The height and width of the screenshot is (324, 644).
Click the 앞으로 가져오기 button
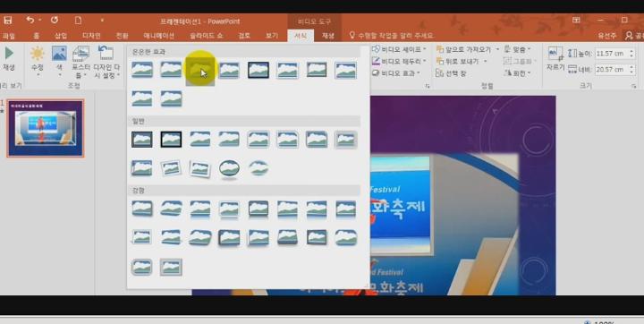pyautogui.click(x=463, y=49)
